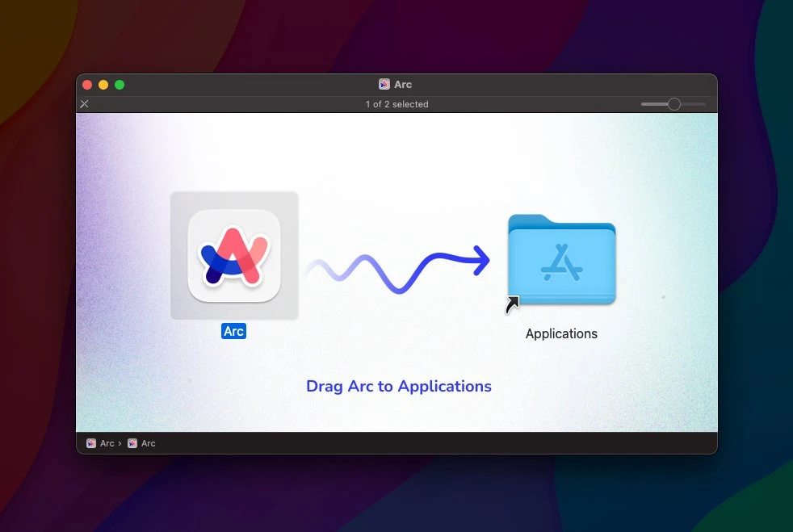Image resolution: width=793 pixels, height=532 pixels.
Task: Click the second Arc icon in path bar
Action: 132,443
